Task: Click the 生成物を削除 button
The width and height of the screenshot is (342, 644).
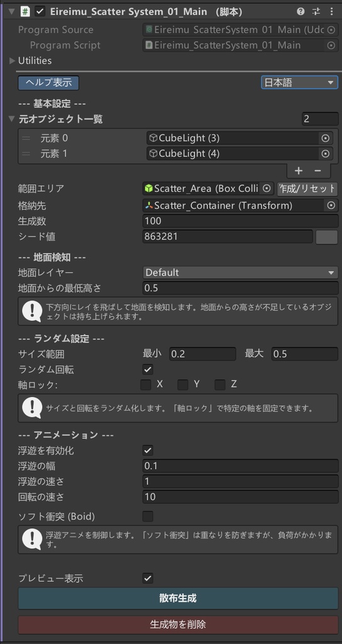Action: click(178, 625)
